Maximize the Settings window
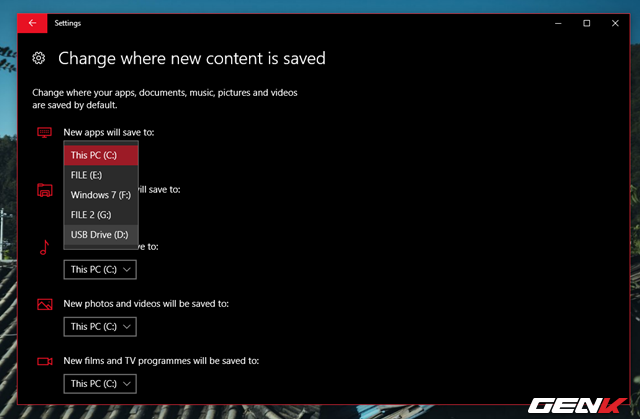This screenshot has height=419, width=640. (587, 23)
